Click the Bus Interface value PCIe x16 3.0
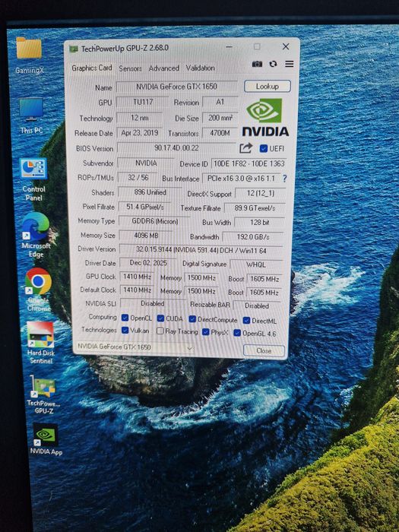Viewport: 399px width, 532px height. point(242,179)
